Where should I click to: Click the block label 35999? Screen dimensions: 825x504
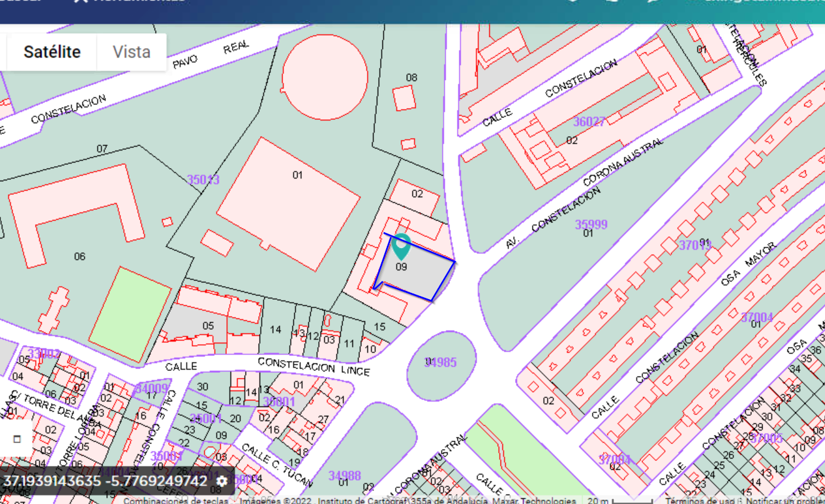591,224
